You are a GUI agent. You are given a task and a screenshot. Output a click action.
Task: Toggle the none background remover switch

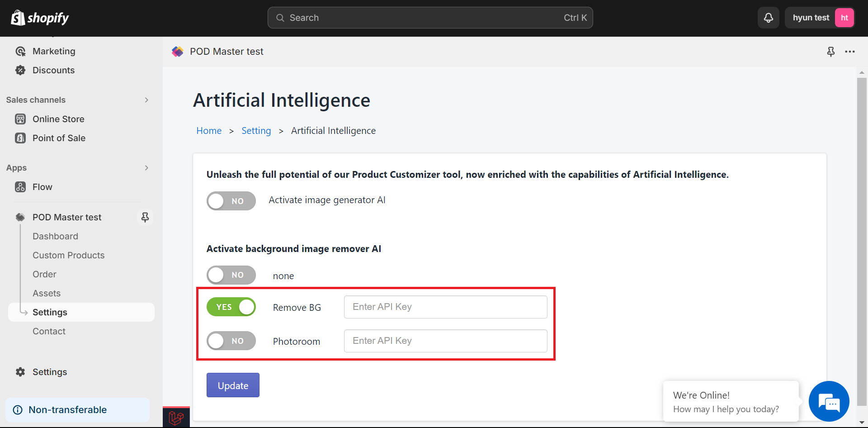point(231,275)
